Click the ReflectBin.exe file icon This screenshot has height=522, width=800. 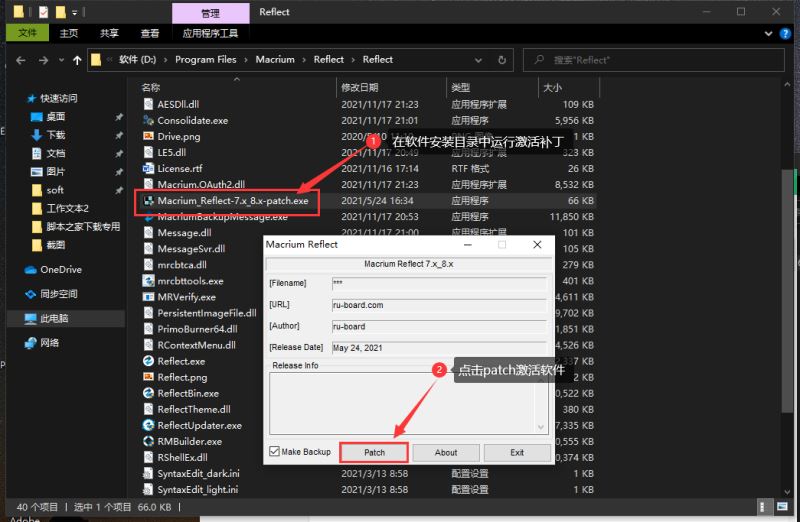click(x=148, y=393)
